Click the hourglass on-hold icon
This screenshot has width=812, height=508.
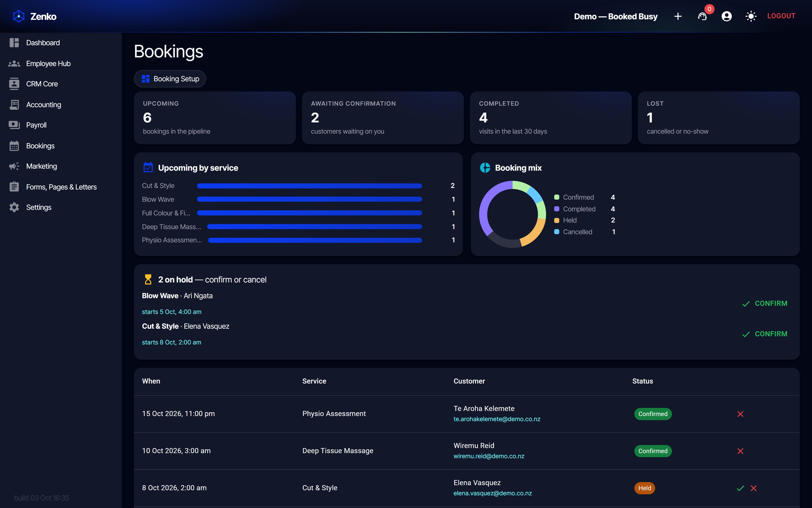coord(148,280)
